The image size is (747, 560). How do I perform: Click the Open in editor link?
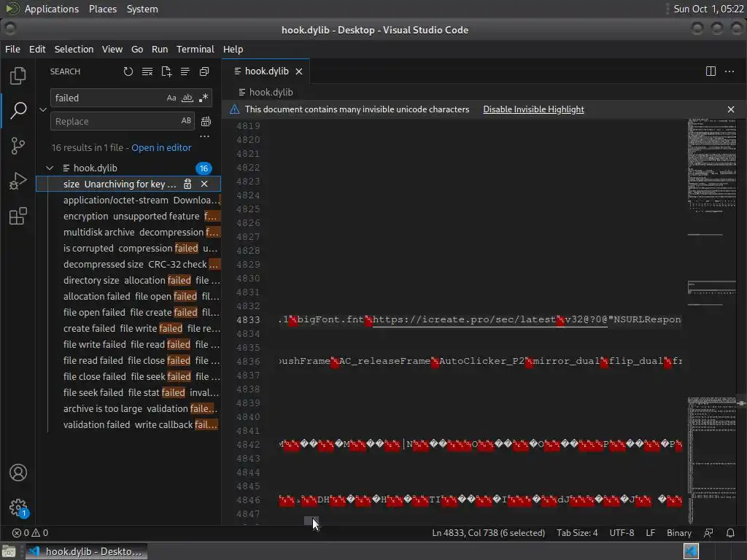tap(161, 147)
